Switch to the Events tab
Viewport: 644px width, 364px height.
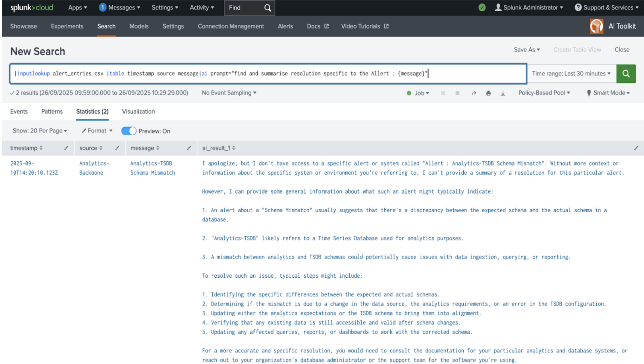[19, 112]
